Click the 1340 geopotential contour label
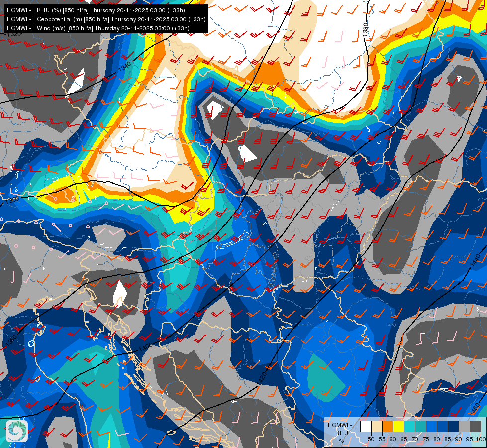The width and height of the screenshot is (487, 448). [x=124, y=67]
